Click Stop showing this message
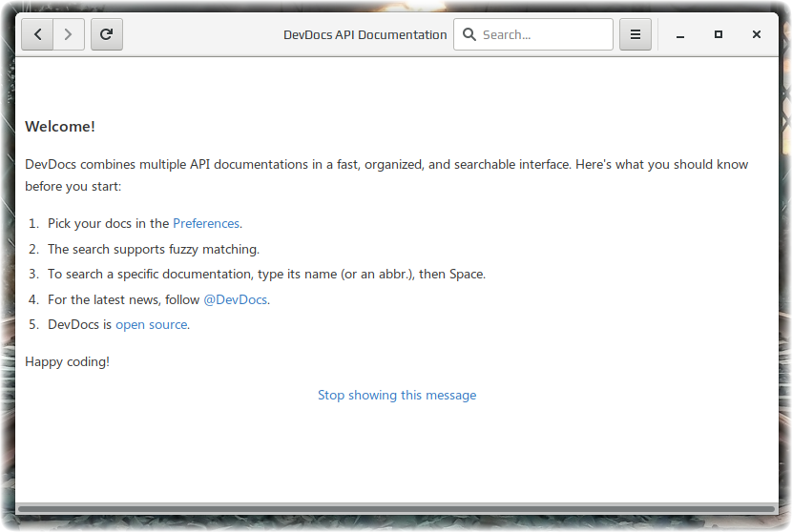The image size is (792, 532). (397, 395)
